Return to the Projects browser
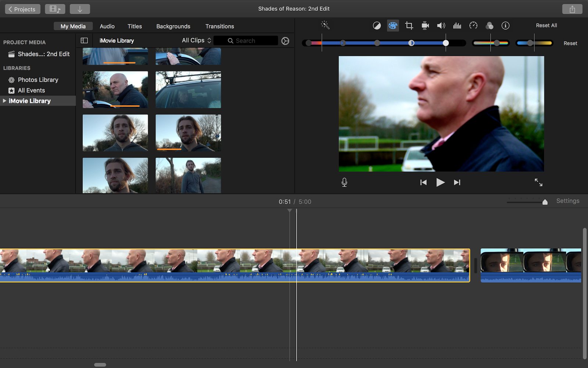The image size is (588, 368). click(22, 9)
